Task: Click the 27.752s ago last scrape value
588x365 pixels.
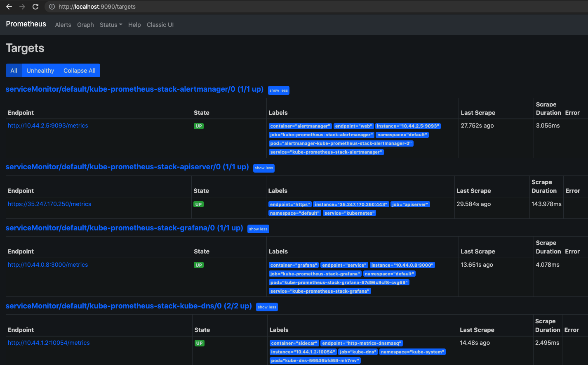Action: pyautogui.click(x=477, y=126)
